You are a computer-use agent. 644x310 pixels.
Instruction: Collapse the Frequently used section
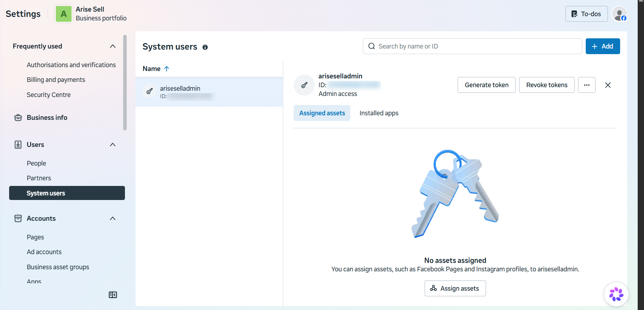click(113, 46)
